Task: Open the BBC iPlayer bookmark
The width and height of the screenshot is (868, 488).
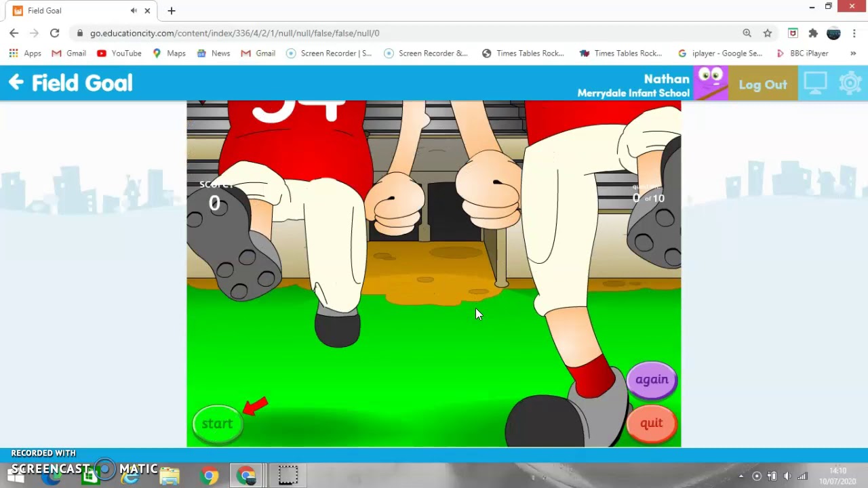Action: 802,53
